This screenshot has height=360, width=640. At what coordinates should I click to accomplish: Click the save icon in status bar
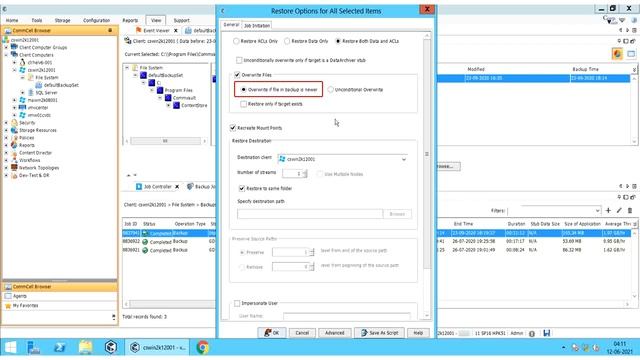pyautogui.click(x=547, y=333)
